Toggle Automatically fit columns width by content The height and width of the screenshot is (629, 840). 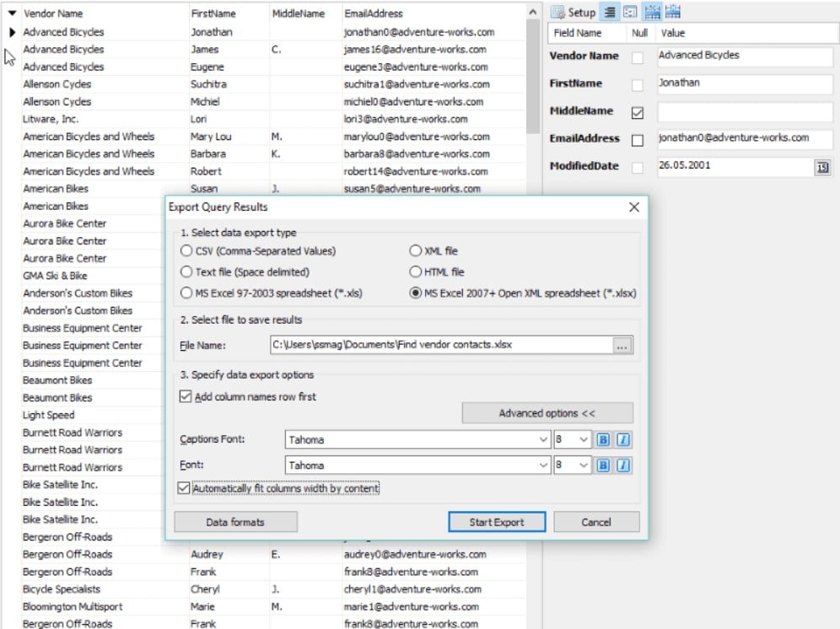coord(184,488)
